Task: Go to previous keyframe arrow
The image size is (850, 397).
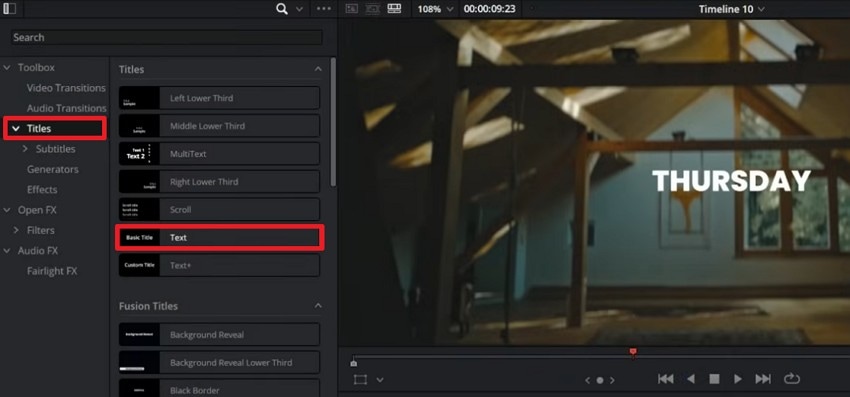Action: coord(588,381)
